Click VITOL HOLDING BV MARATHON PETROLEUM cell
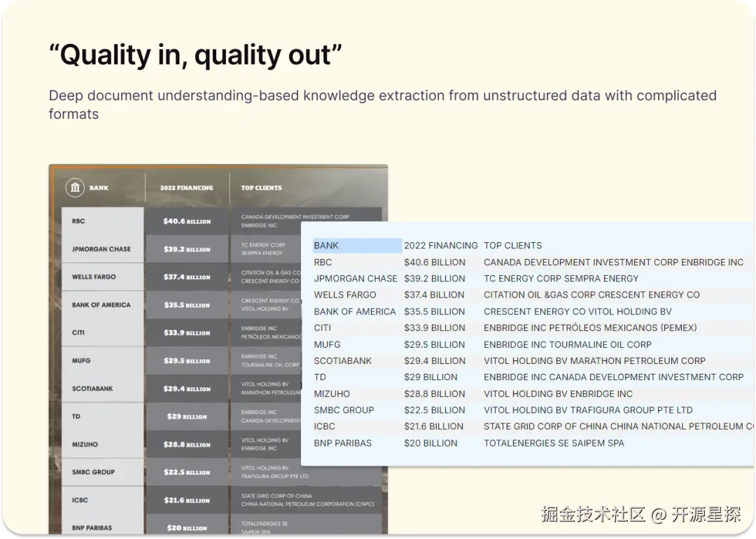 click(x=594, y=361)
